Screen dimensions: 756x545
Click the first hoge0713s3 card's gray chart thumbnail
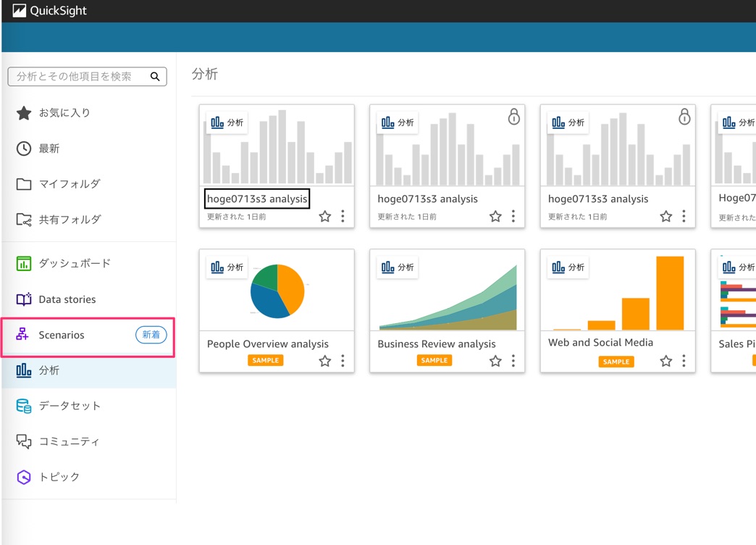pos(277,146)
